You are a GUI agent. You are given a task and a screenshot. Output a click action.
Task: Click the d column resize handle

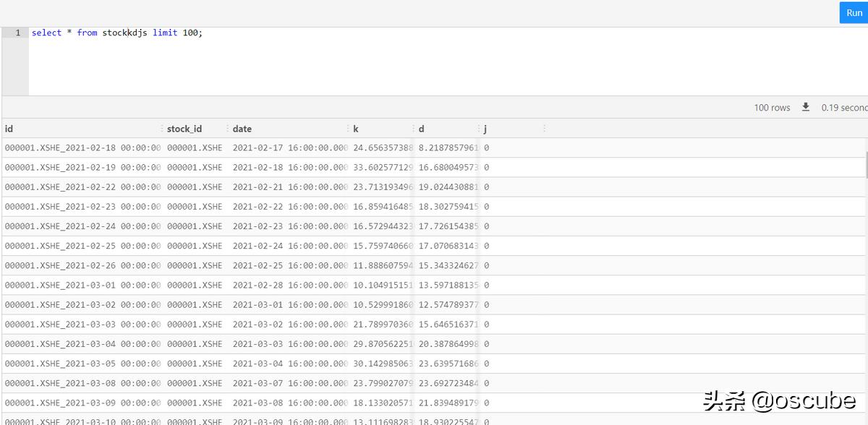pyautogui.click(x=478, y=129)
